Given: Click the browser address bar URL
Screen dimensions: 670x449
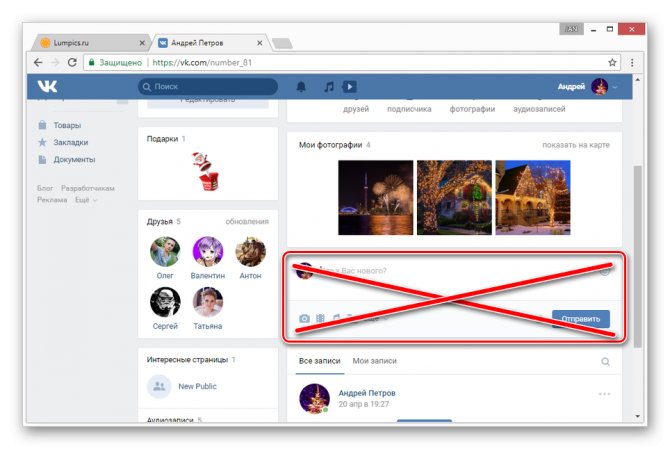Looking at the screenshot, I should coord(202,62).
